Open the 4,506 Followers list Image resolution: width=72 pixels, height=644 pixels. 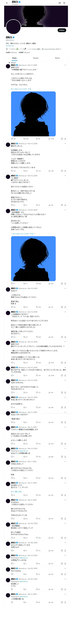pyautogui.click(x=24, y=52)
